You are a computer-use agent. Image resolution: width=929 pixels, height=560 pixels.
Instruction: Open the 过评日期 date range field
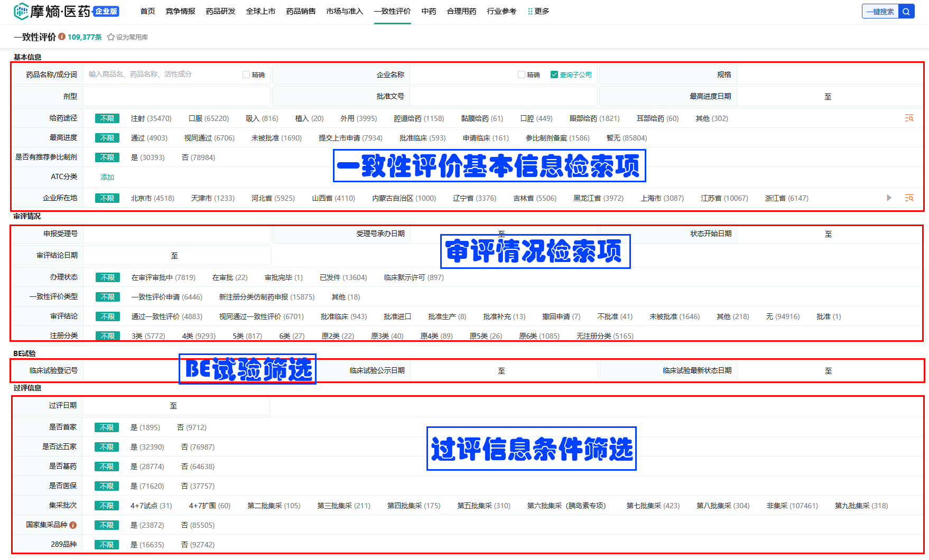[x=176, y=406]
